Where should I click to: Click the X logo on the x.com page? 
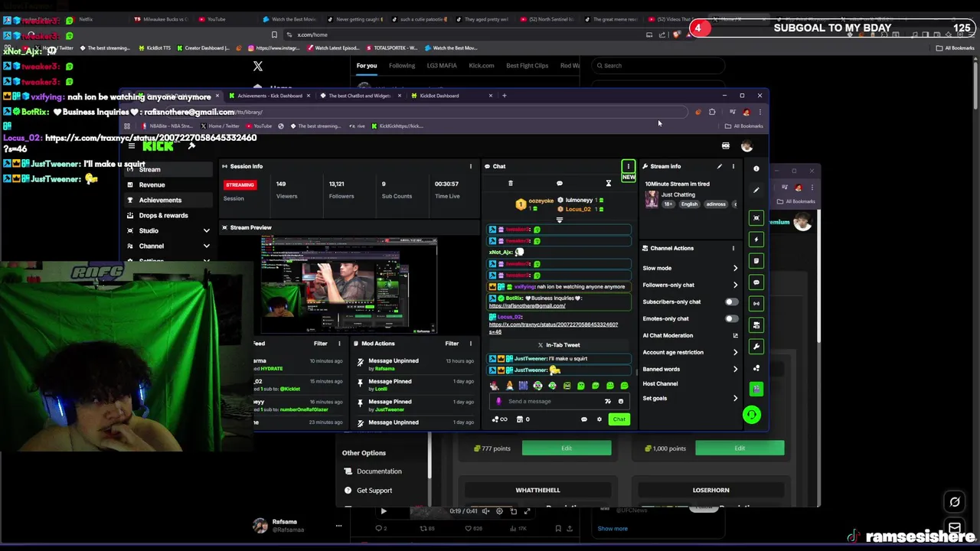(x=258, y=67)
